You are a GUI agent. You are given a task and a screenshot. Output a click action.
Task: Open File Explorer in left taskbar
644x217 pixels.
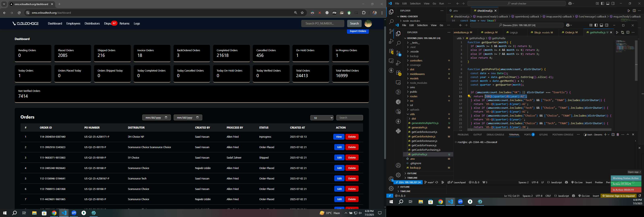34,213
